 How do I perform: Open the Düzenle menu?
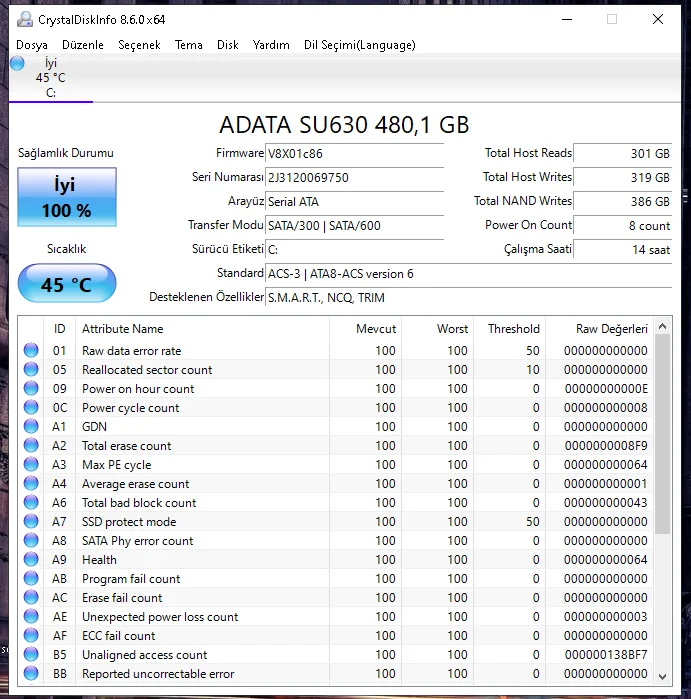pyautogui.click(x=83, y=45)
